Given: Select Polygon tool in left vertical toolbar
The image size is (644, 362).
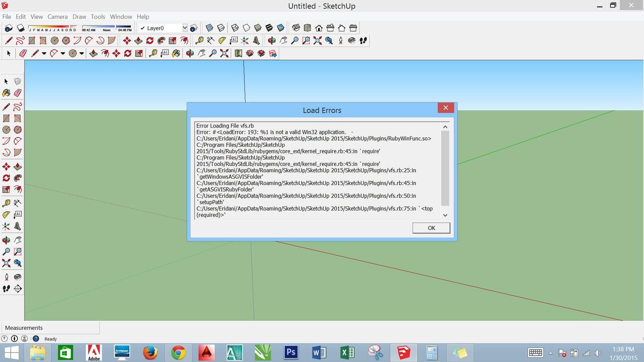Looking at the screenshot, I should [18, 129].
